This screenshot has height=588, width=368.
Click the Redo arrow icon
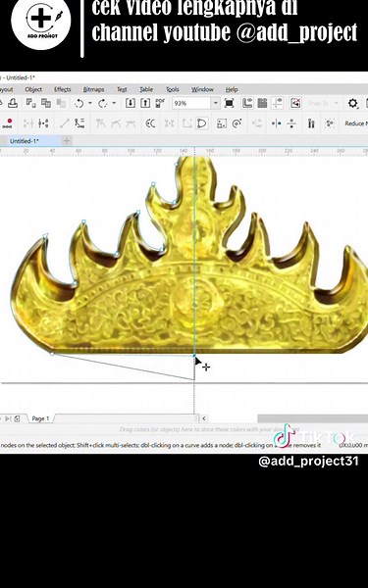(102, 103)
